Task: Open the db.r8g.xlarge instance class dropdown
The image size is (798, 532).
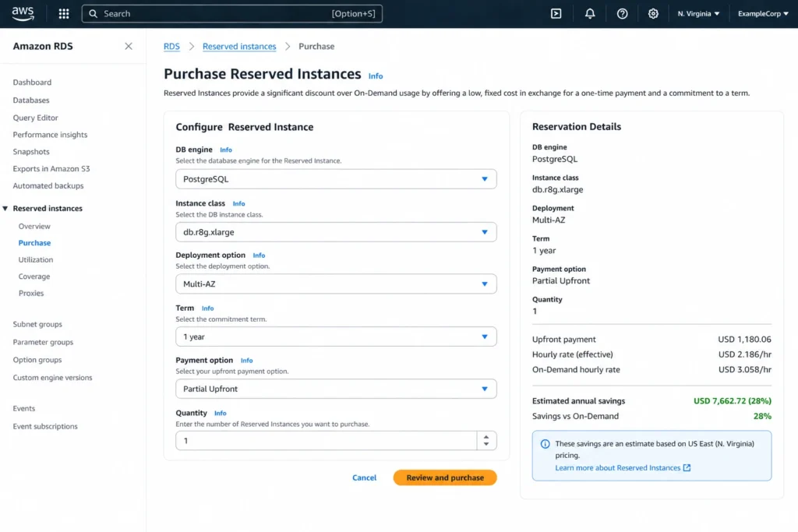Action: 335,231
